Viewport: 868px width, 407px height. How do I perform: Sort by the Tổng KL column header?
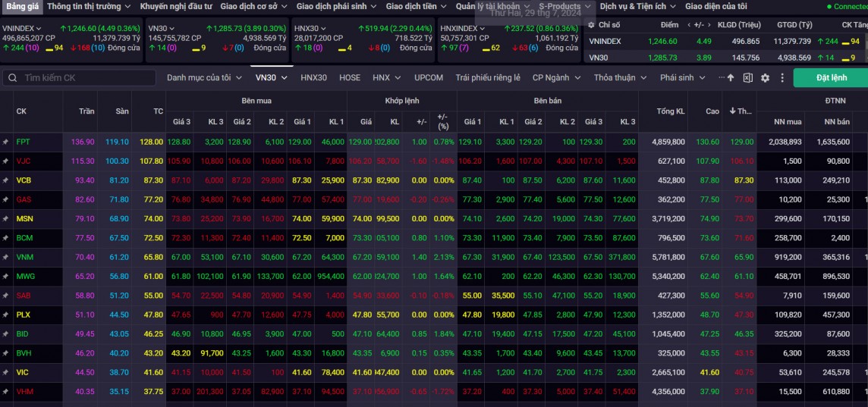[670, 111]
